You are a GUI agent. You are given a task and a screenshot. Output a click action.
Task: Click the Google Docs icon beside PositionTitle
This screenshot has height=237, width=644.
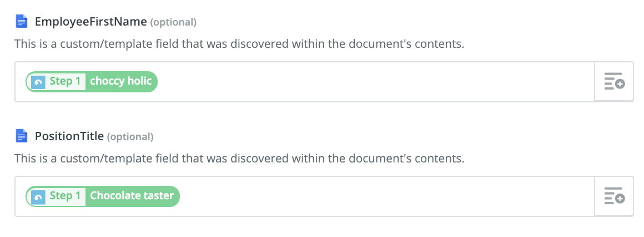point(21,136)
